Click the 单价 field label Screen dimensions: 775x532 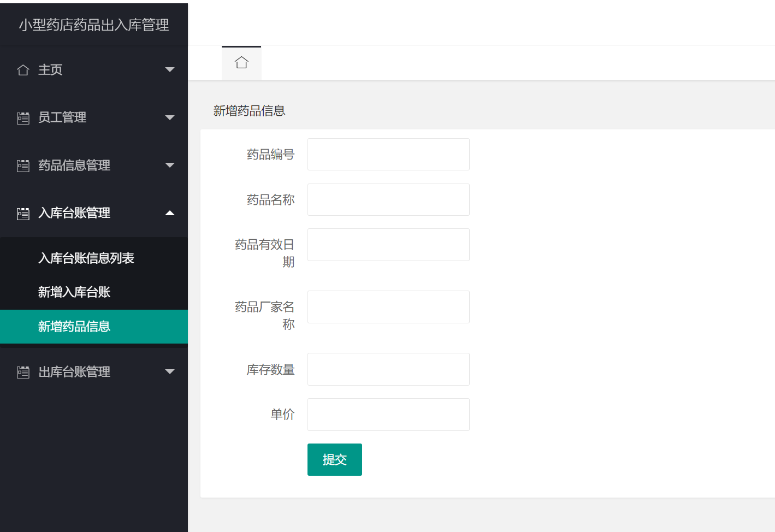tap(282, 415)
